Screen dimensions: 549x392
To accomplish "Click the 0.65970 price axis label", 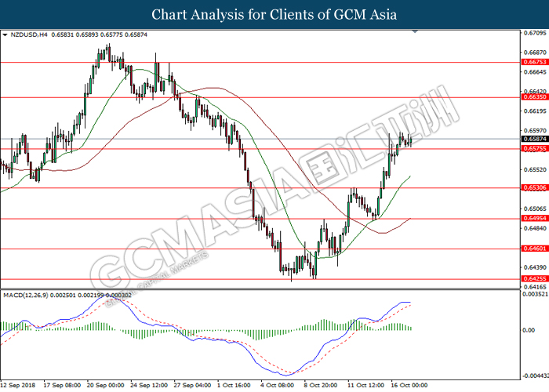I will pyautogui.click(x=535, y=131).
